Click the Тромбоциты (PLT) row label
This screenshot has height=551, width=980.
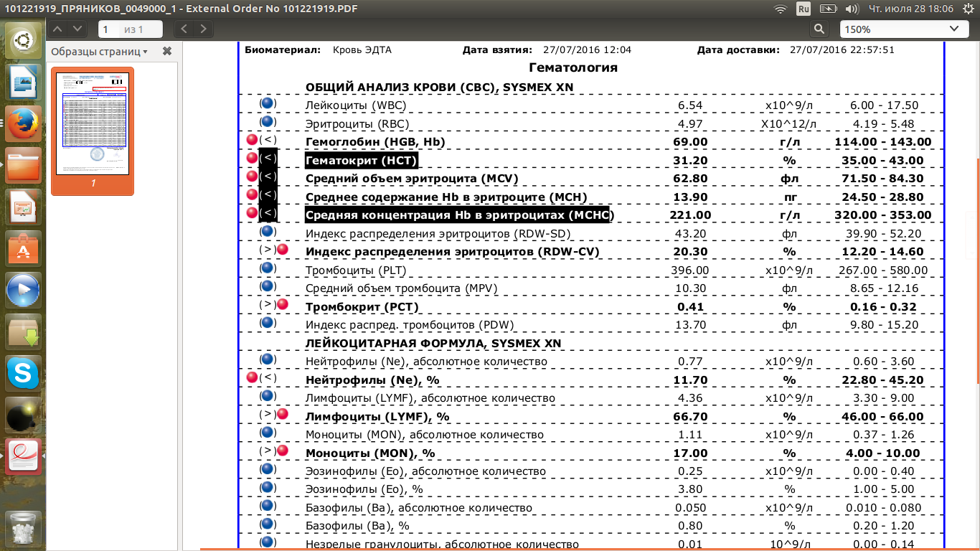point(354,270)
